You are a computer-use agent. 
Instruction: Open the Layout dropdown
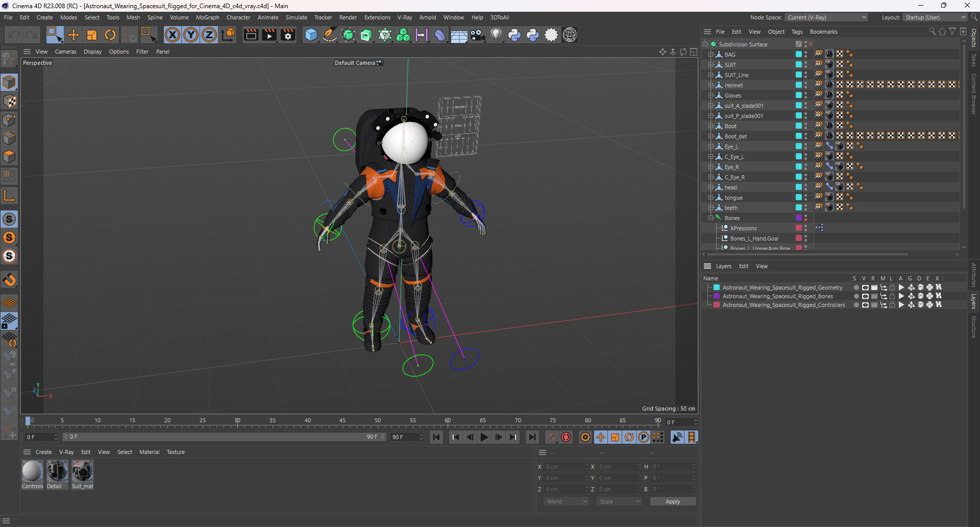pyautogui.click(x=935, y=17)
